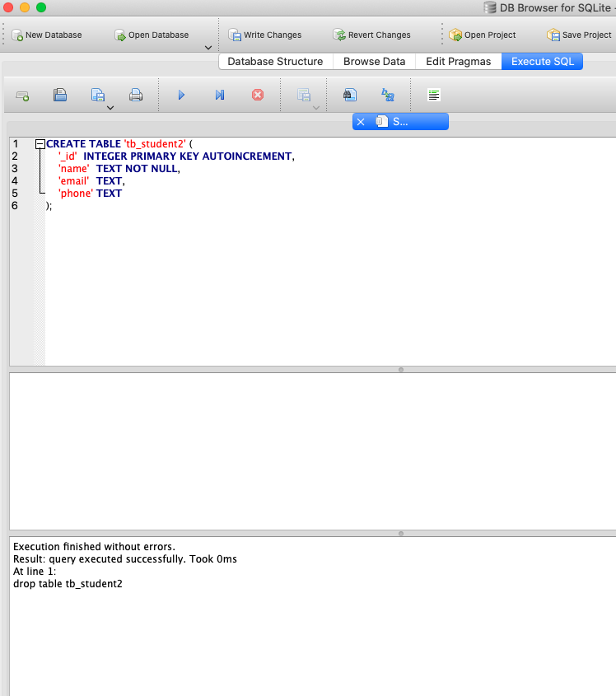Click the empty results grid pane
Screen dimensions: 616x696
click(312, 451)
